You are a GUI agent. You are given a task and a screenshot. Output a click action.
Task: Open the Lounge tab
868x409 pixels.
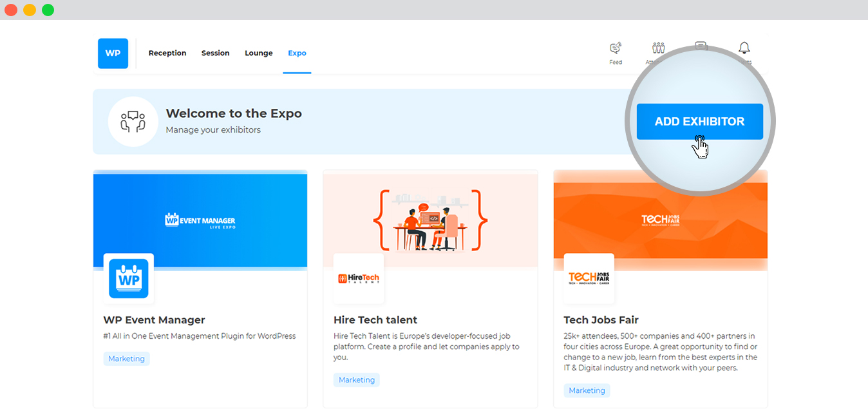(x=259, y=53)
